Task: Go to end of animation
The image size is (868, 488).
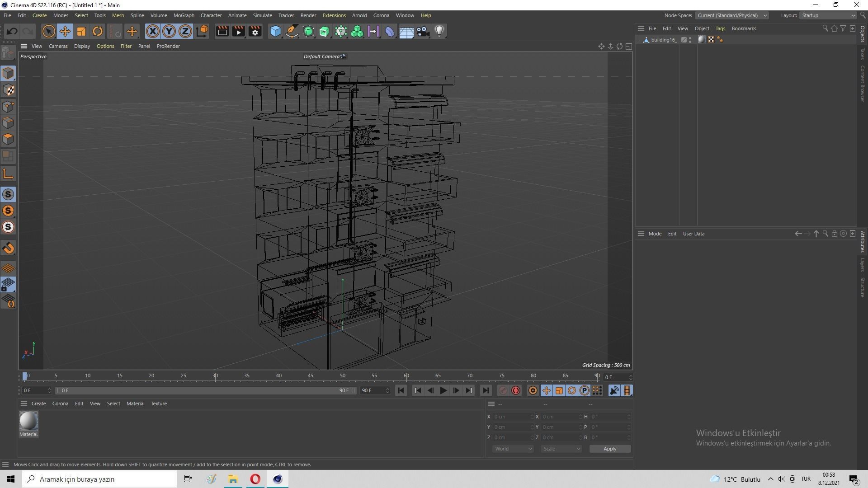Action: point(486,391)
